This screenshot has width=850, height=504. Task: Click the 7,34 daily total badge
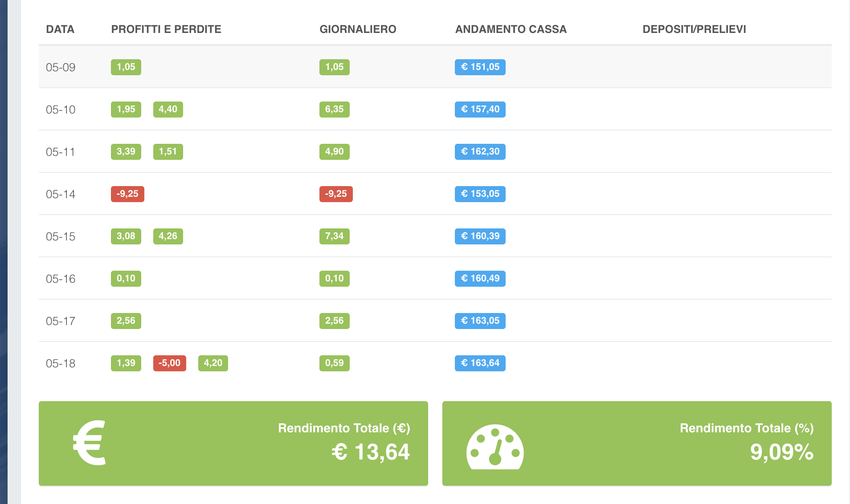coord(335,236)
